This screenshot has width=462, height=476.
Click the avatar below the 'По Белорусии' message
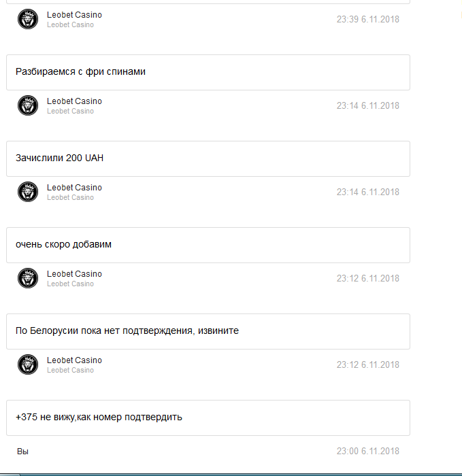[x=28, y=364]
